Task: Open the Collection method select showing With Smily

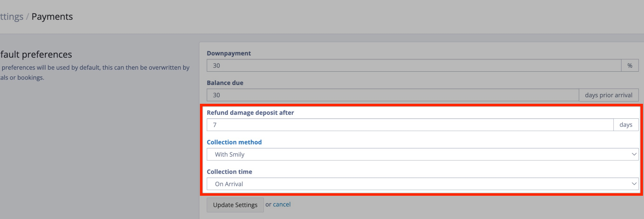Action: pos(413,154)
